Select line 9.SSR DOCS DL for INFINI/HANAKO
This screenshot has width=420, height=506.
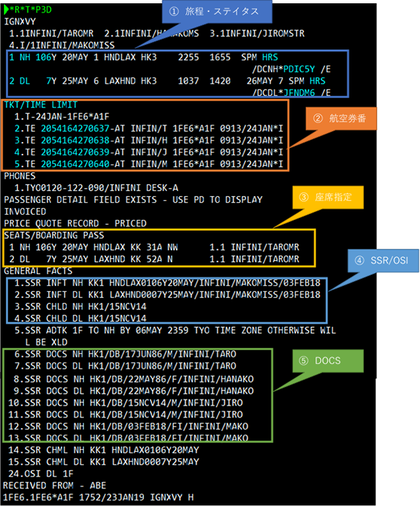(133, 391)
